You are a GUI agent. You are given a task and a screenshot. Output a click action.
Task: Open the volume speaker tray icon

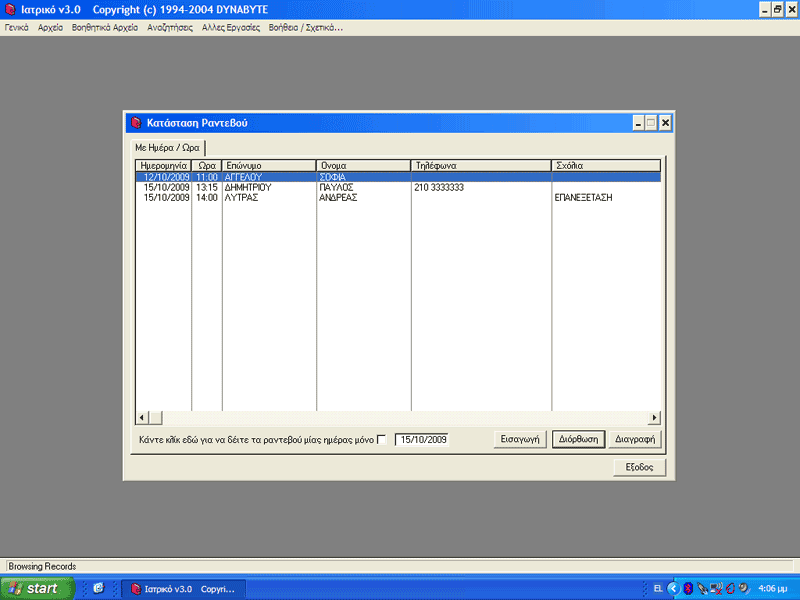[x=745, y=588]
